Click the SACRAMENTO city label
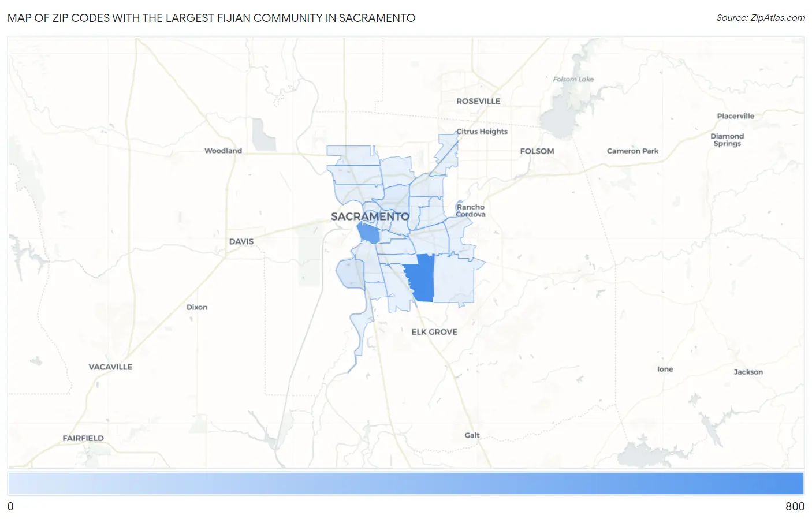Image resolution: width=812 pixels, height=519 pixels. point(370,216)
